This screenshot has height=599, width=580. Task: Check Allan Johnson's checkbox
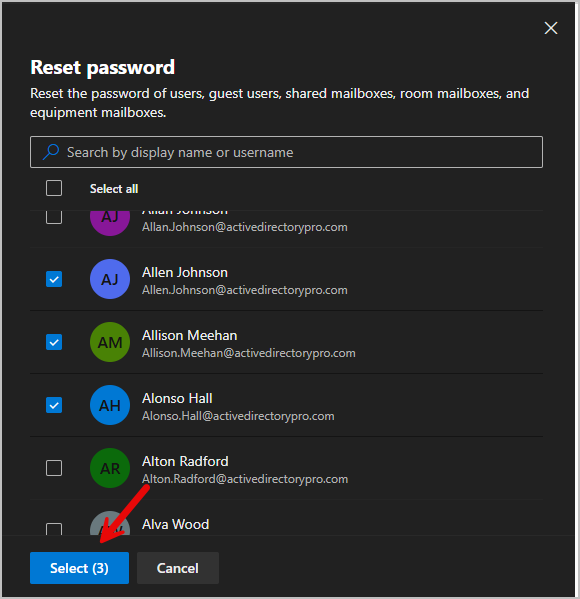click(x=54, y=217)
